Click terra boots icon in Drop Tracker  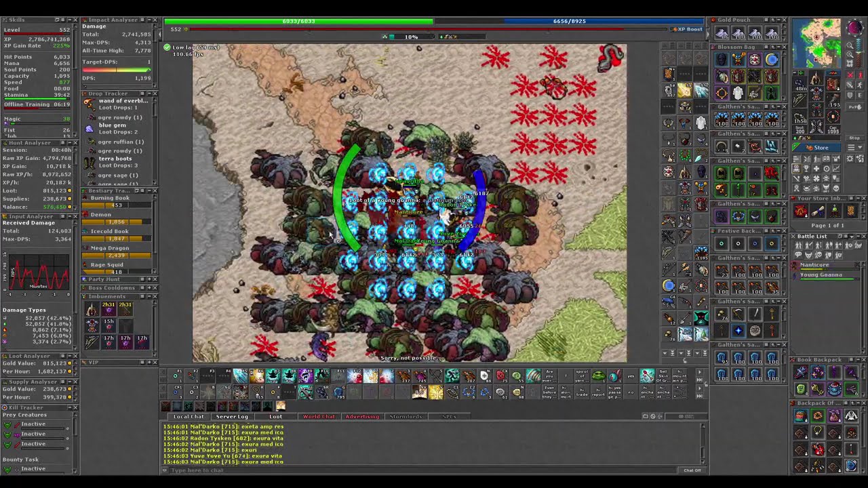pyautogui.click(x=90, y=163)
